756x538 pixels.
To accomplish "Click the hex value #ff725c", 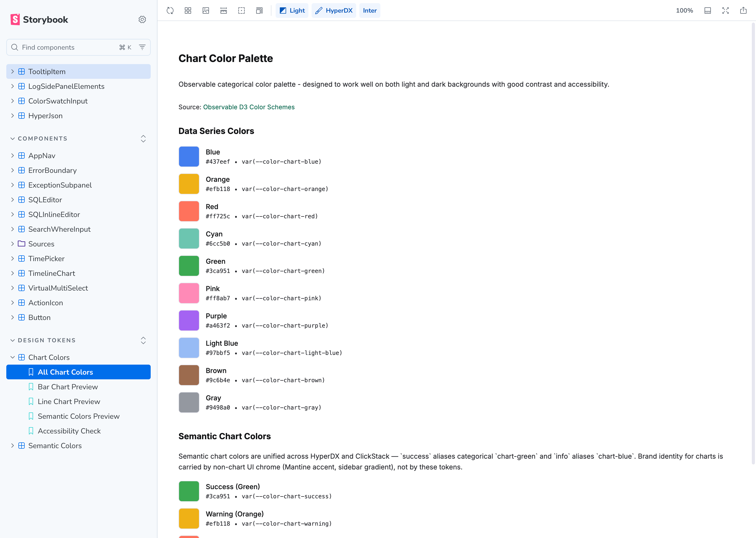I will pos(218,216).
